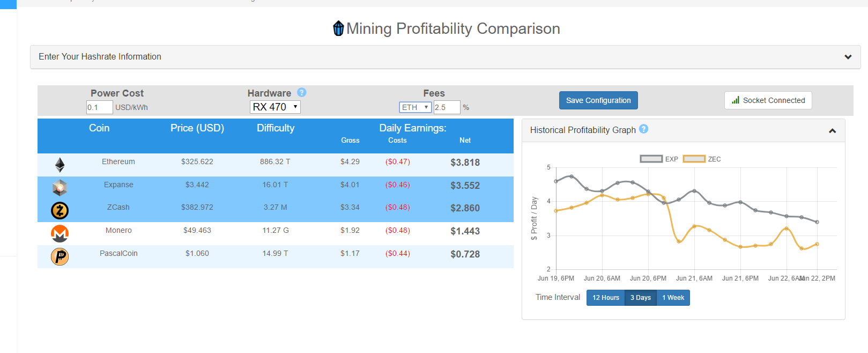The image size is (868, 353).
Task: Expand Enter Your Hashrate Information panel
Action: 848,57
